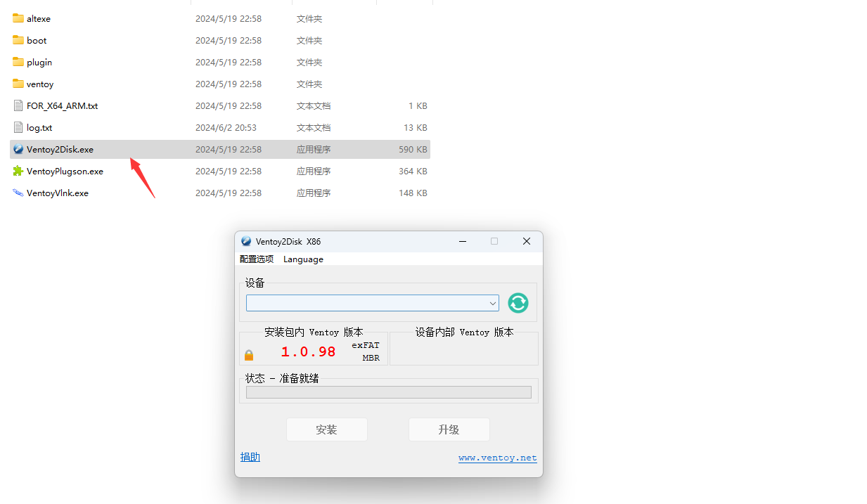Click the 13 KB size of log.txt

coord(416,127)
